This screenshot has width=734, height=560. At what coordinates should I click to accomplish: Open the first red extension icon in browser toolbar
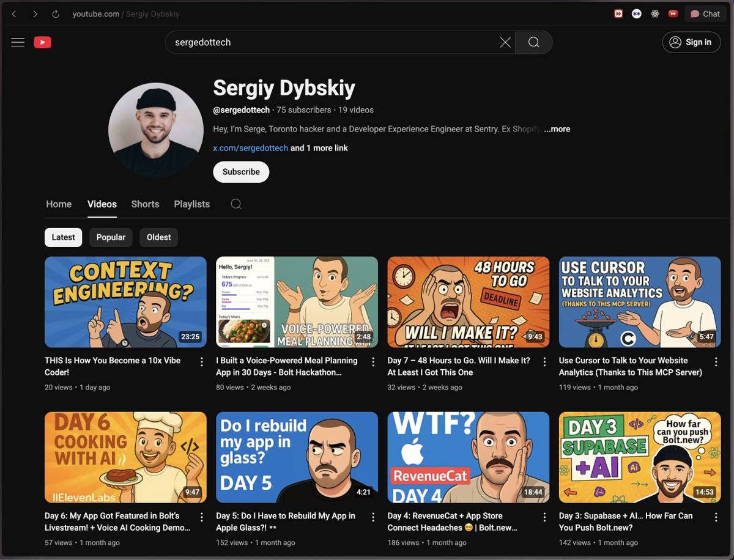pyautogui.click(x=618, y=13)
